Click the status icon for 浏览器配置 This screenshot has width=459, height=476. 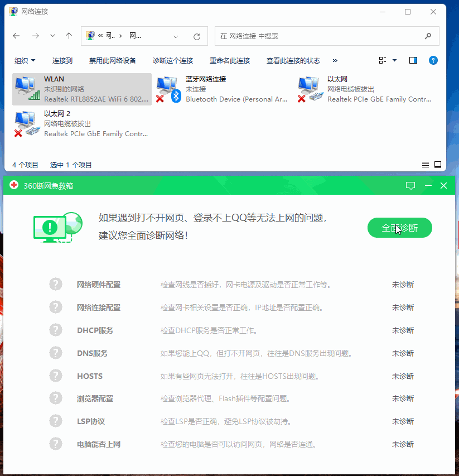coord(56,398)
